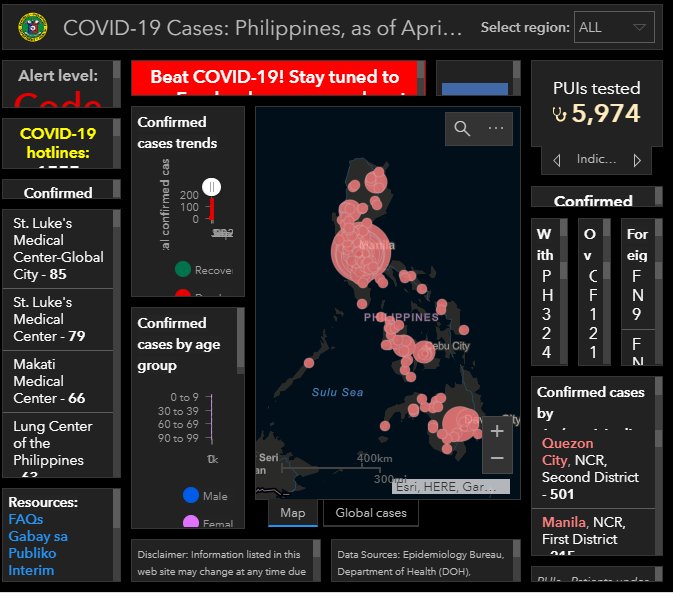Screen dimensions: 673x599
Task: Select St. Luke's Global City - 85
Action: pyautogui.click(x=58, y=249)
